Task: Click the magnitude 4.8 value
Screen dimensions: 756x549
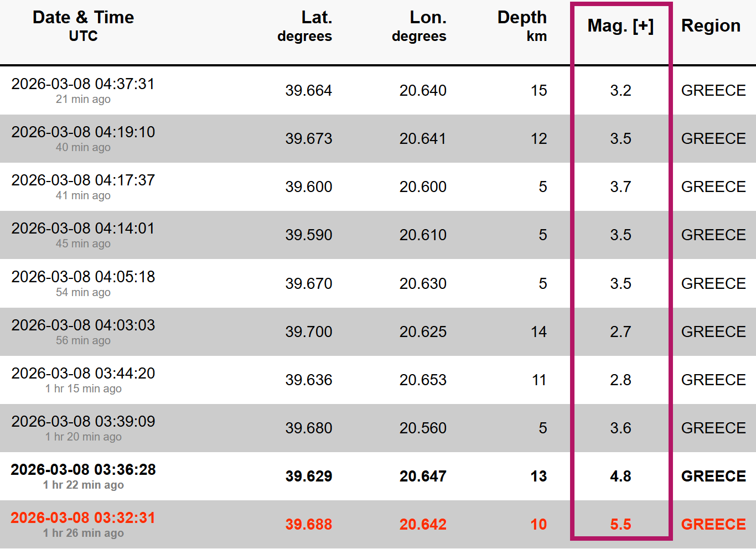Action: 620,477
